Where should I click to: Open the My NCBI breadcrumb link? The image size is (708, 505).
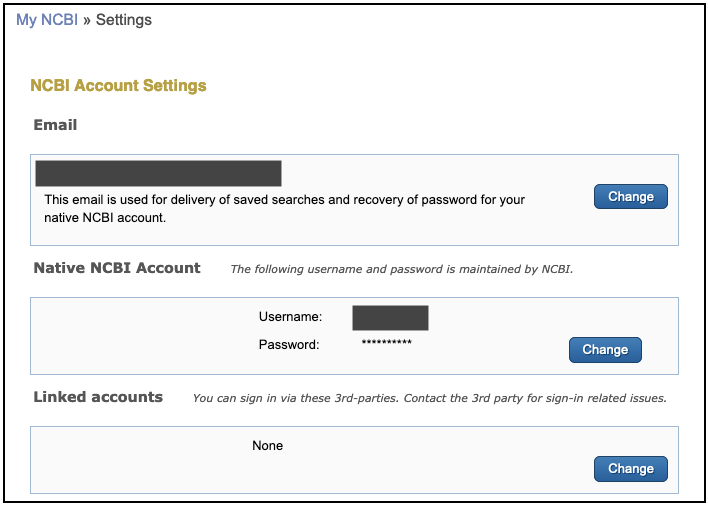tap(46, 20)
